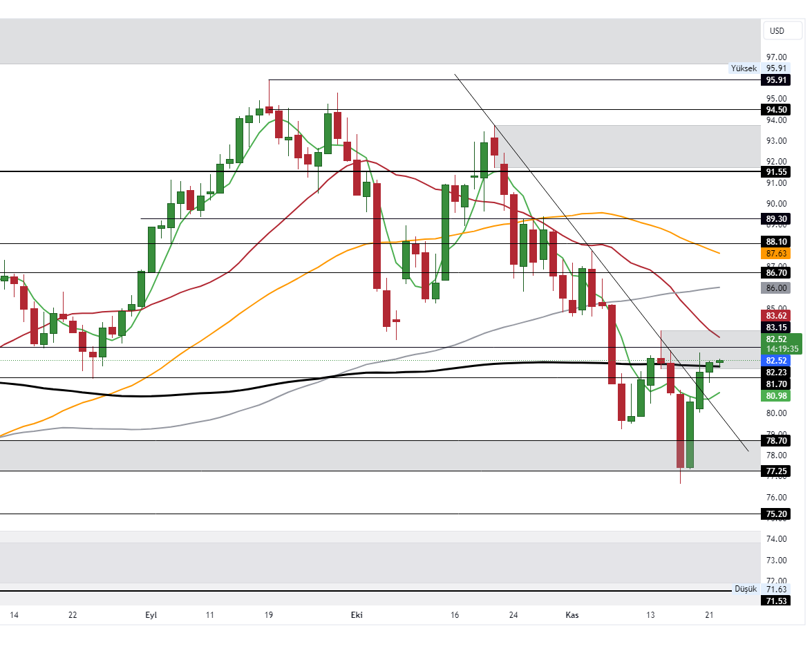Select the 91.55 horizontal line label
812x649 pixels.
pos(777,171)
